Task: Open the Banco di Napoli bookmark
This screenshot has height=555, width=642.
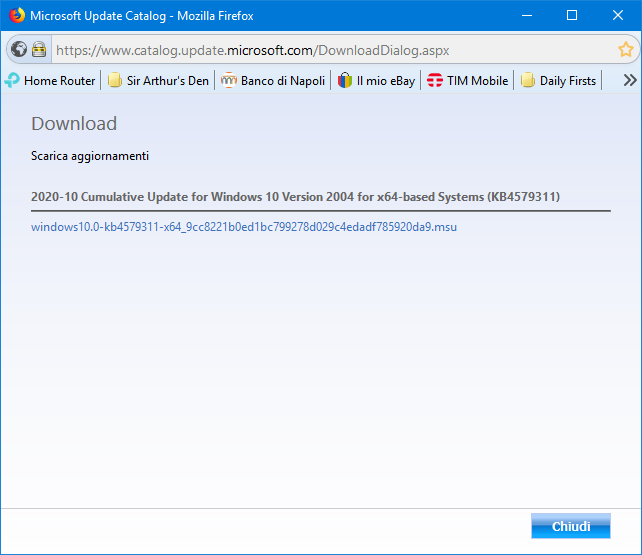Action: 273,81
